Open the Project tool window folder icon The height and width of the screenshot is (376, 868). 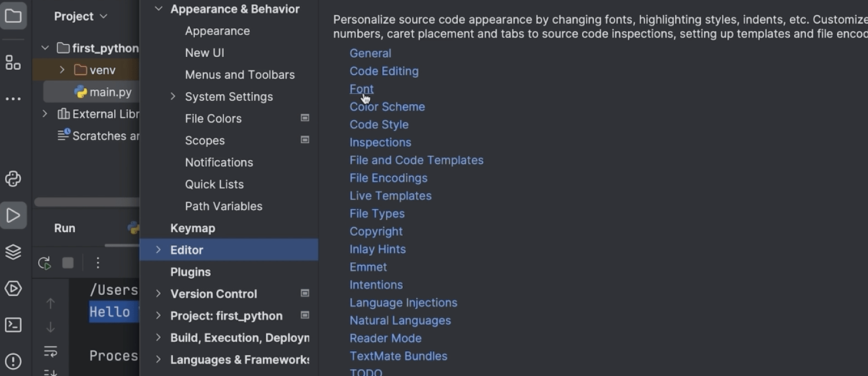pos(13,15)
